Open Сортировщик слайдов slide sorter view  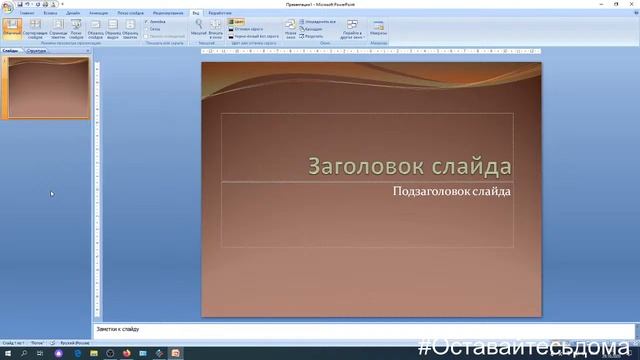35,29
